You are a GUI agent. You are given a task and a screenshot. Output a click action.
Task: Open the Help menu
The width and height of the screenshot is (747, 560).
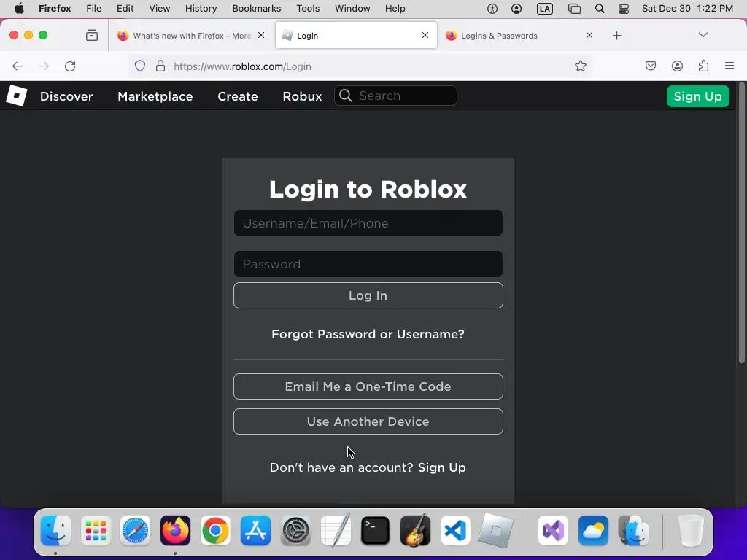tap(395, 9)
